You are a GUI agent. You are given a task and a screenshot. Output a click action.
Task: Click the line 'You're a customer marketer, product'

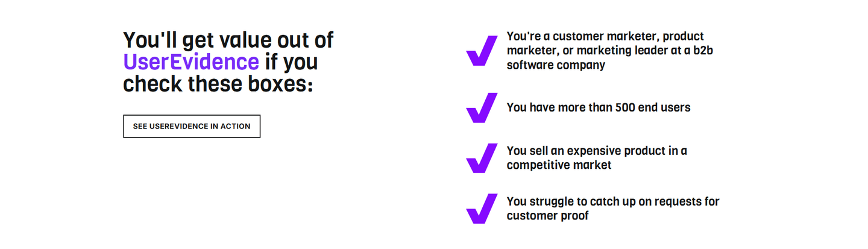tap(605, 37)
